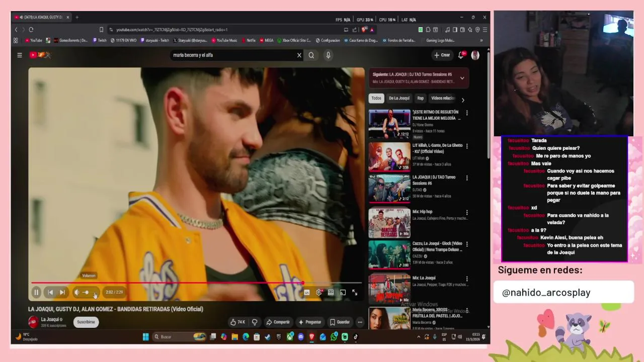Open Steam from the taskbar
Image resolution: width=644 pixels, height=362 pixels.
(268, 337)
